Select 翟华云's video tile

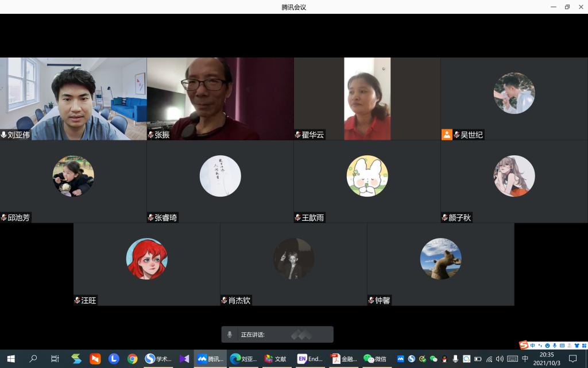pos(367,98)
